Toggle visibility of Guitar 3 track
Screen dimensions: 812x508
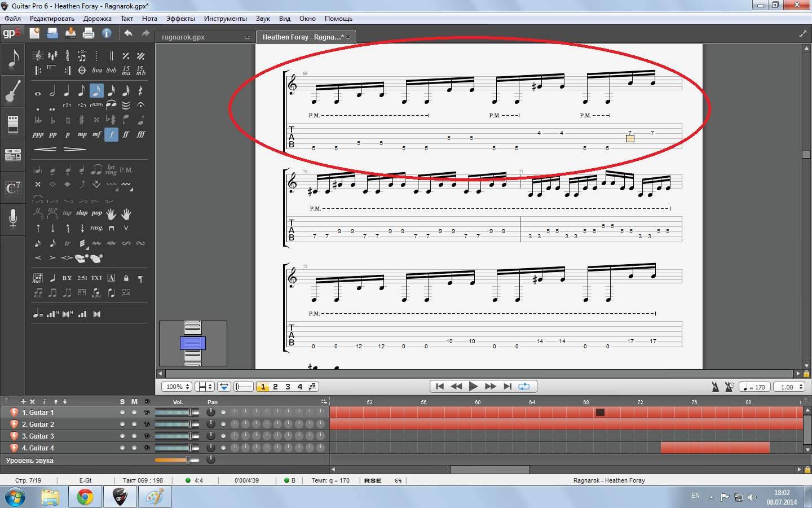point(147,436)
